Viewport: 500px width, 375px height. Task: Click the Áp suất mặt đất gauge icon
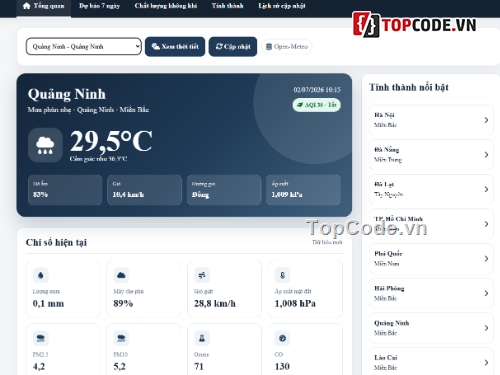tap(282, 275)
